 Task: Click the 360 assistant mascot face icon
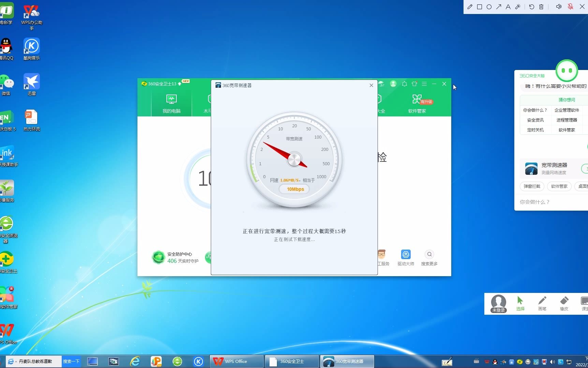point(567,71)
